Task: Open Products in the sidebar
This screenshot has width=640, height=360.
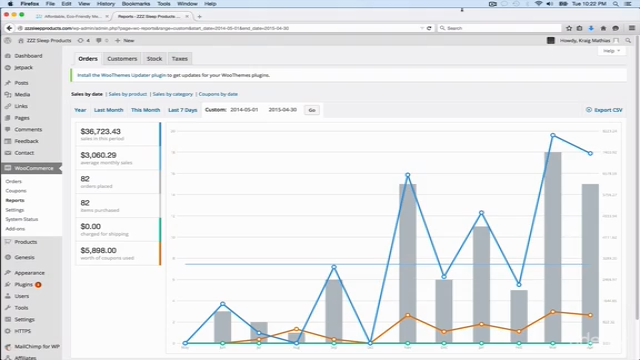Action: [26, 242]
